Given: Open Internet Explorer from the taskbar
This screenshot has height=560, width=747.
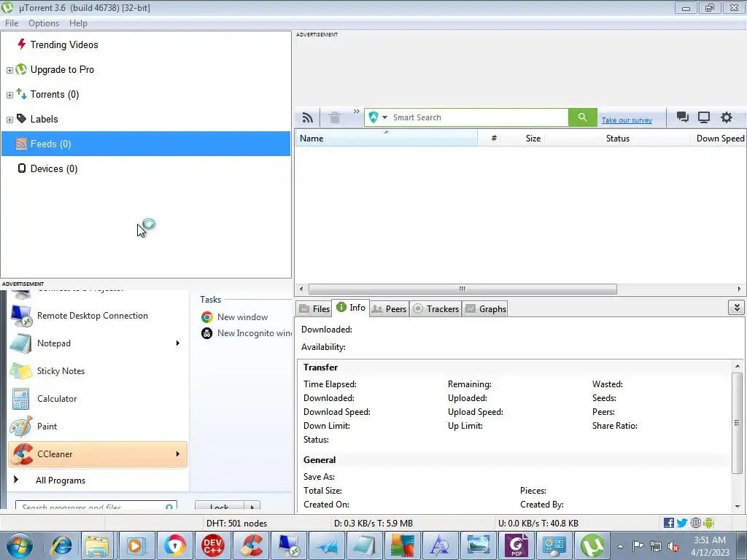Looking at the screenshot, I should pos(61,545).
